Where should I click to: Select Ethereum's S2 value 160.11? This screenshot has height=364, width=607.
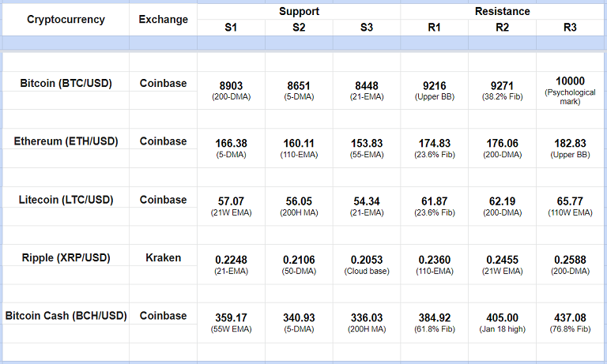click(x=299, y=143)
